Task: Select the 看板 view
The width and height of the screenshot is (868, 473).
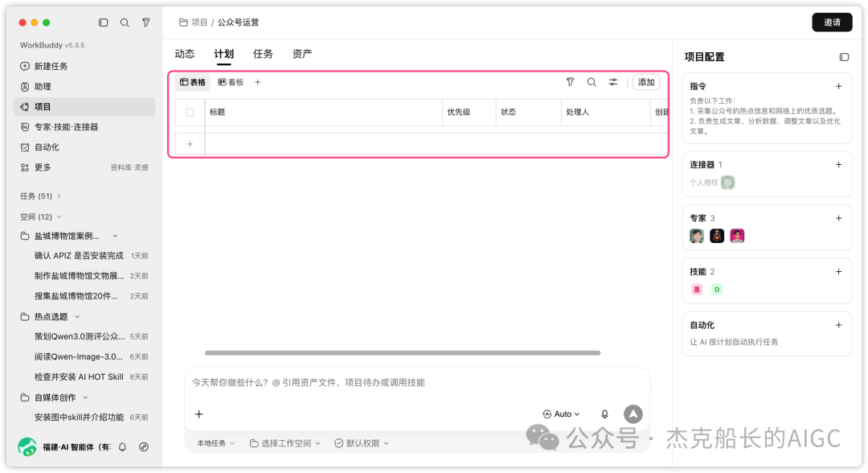Action: coord(231,82)
